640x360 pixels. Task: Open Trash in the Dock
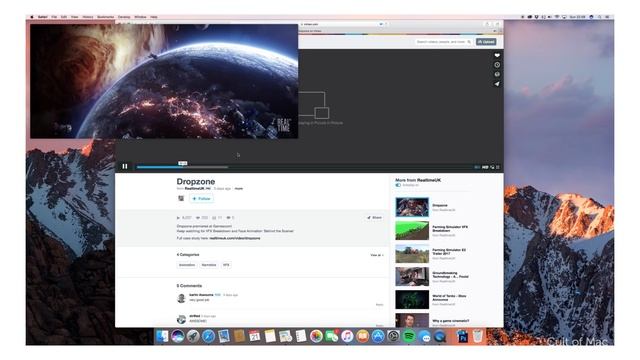(478, 336)
